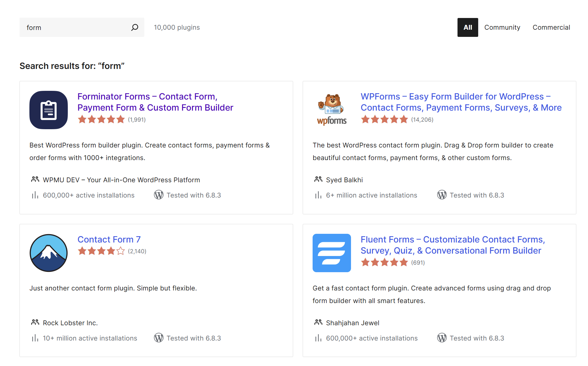The image size is (588, 366).
Task: Open the Forminator clipboard plugin icon
Action: click(49, 110)
